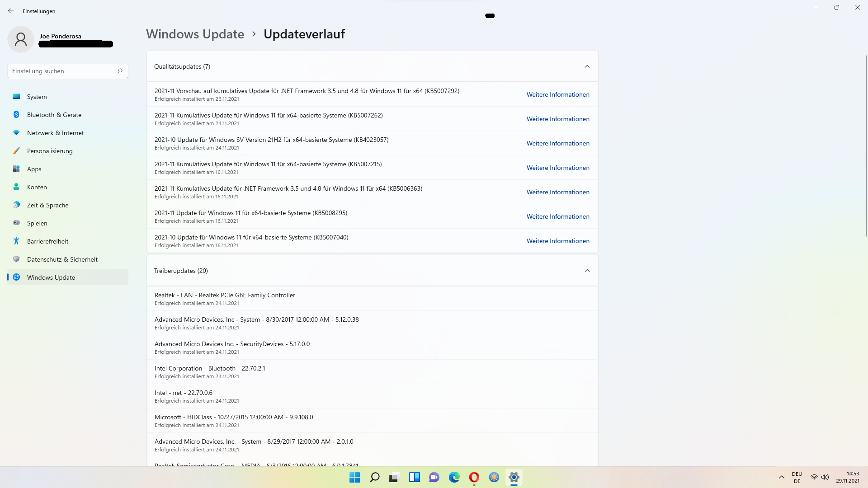Image resolution: width=868 pixels, height=488 pixels.
Task: Open Personalisierung settings page
Action: click(49, 151)
